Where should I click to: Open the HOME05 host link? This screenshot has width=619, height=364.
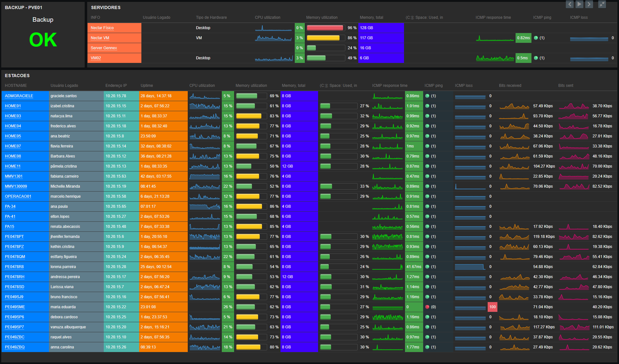13,136
